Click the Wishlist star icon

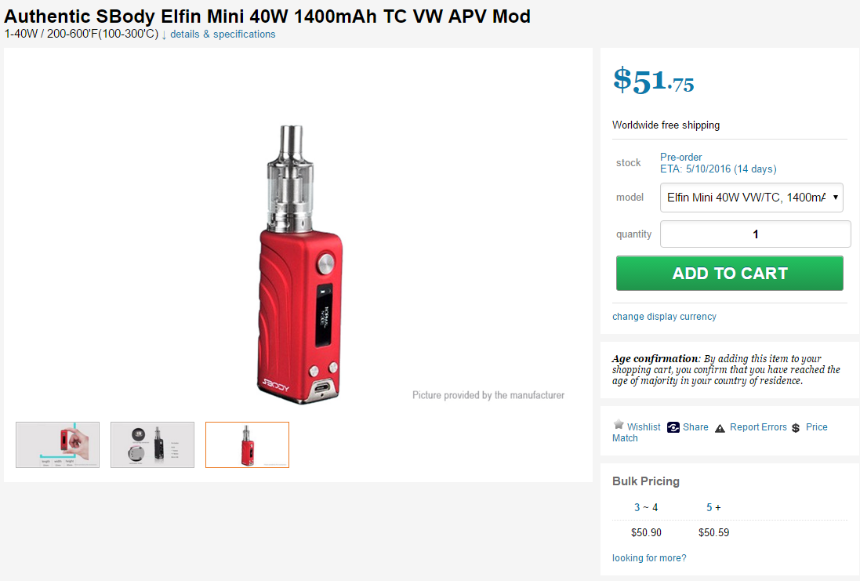tap(619, 425)
